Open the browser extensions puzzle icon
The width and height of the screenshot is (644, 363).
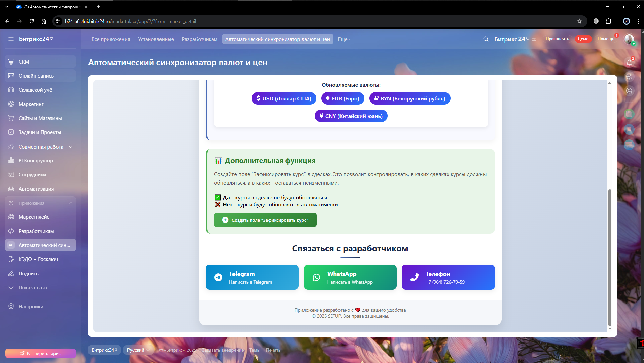tap(609, 21)
